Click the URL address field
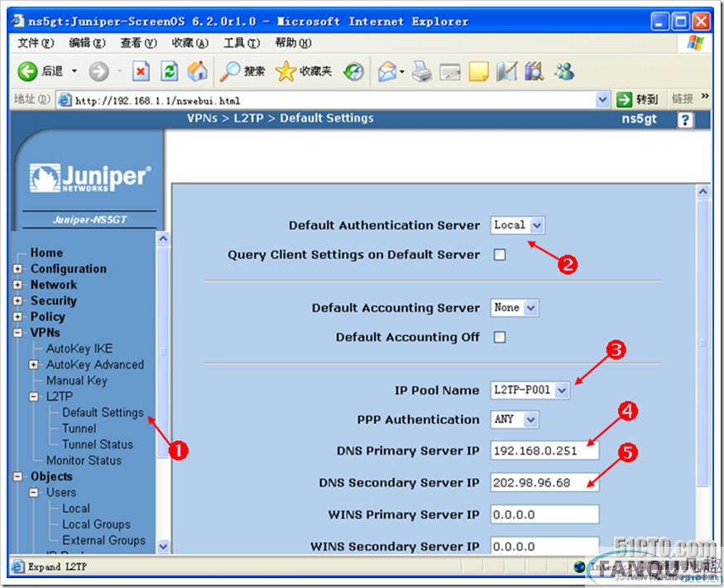Screen dimensions: 724x588 (x=333, y=100)
